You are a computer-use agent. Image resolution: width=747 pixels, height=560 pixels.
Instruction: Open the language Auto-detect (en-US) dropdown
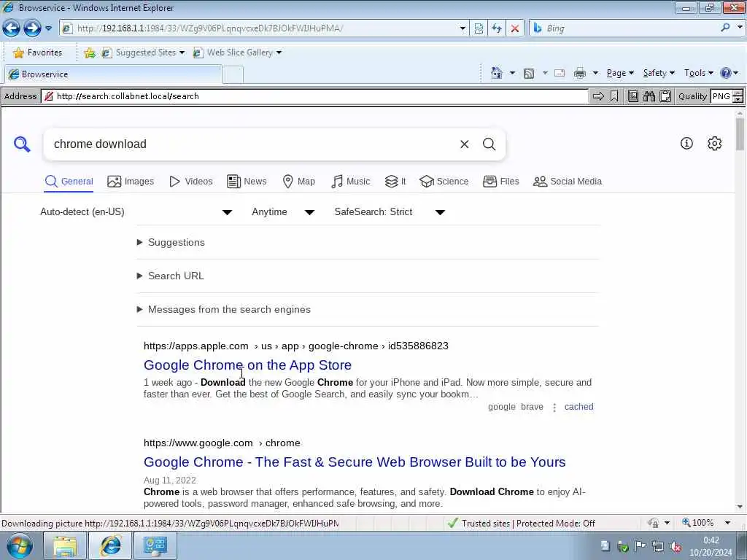click(136, 212)
